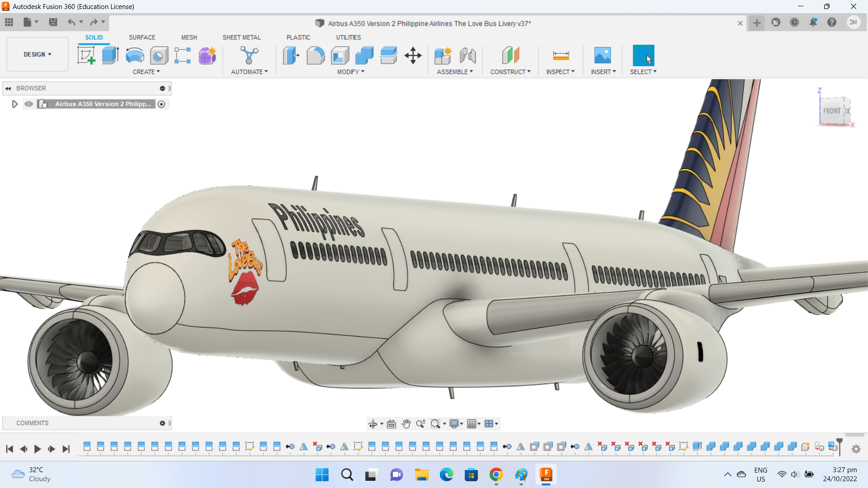Click the Select tool icon

tap(643, 56)
